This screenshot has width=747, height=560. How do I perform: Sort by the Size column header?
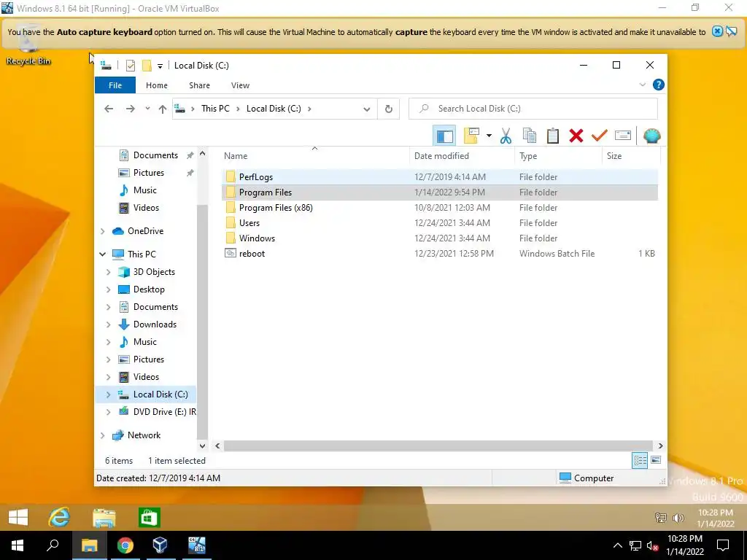[631, 156]
